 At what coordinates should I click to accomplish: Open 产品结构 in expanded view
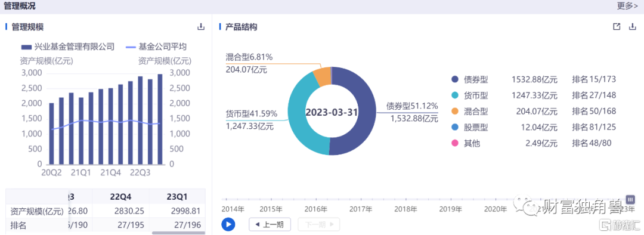click(616, 27)
